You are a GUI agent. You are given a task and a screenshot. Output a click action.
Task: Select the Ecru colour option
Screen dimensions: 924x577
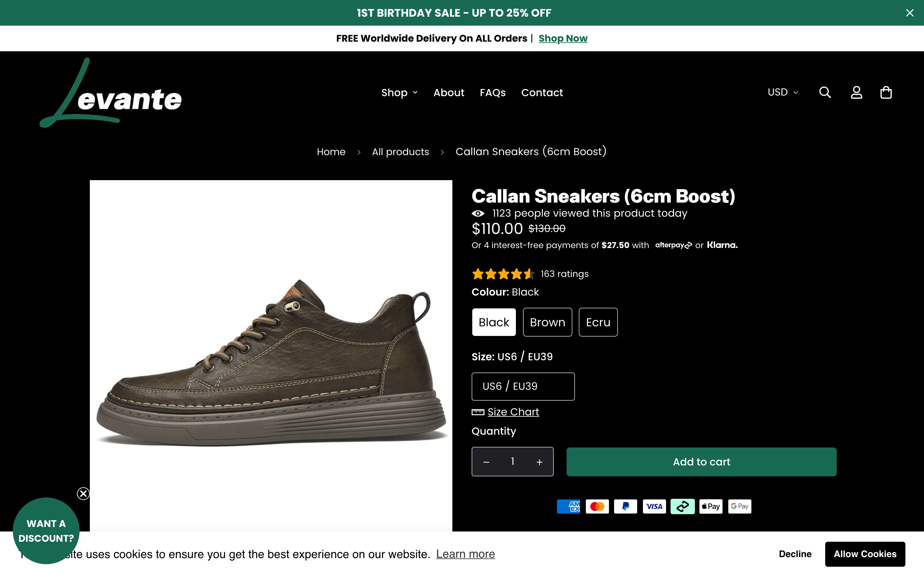(x=598, y=322)
